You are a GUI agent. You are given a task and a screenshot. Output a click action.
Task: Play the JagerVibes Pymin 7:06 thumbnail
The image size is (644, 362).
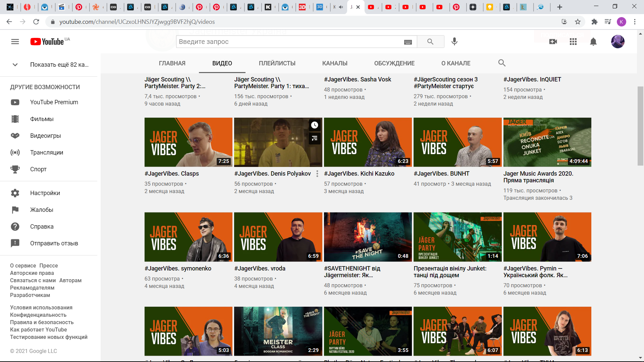pyautogui.click(x=547, y=237)
